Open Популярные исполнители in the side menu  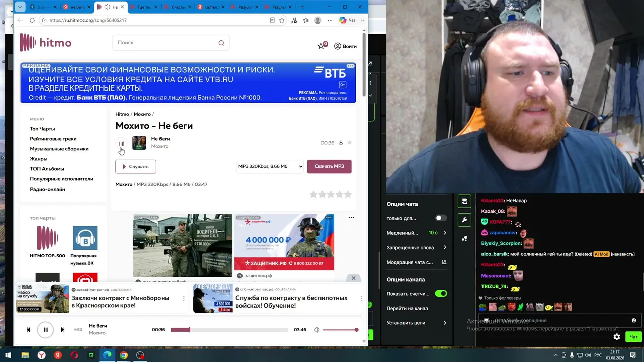coord(61,179)
